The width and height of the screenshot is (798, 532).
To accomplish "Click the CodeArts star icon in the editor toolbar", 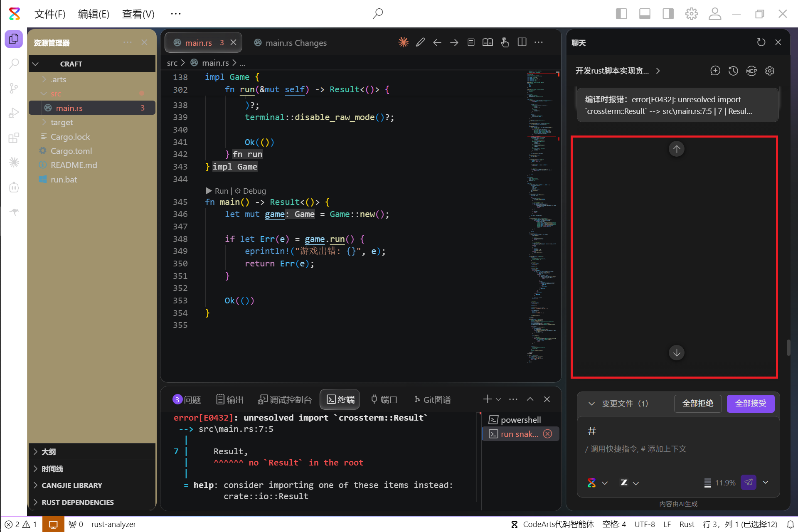I will click(x=403, y=42).
